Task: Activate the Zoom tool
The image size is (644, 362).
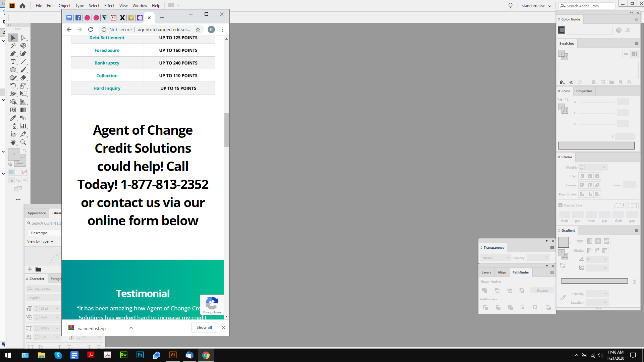Action: (23, 142)
